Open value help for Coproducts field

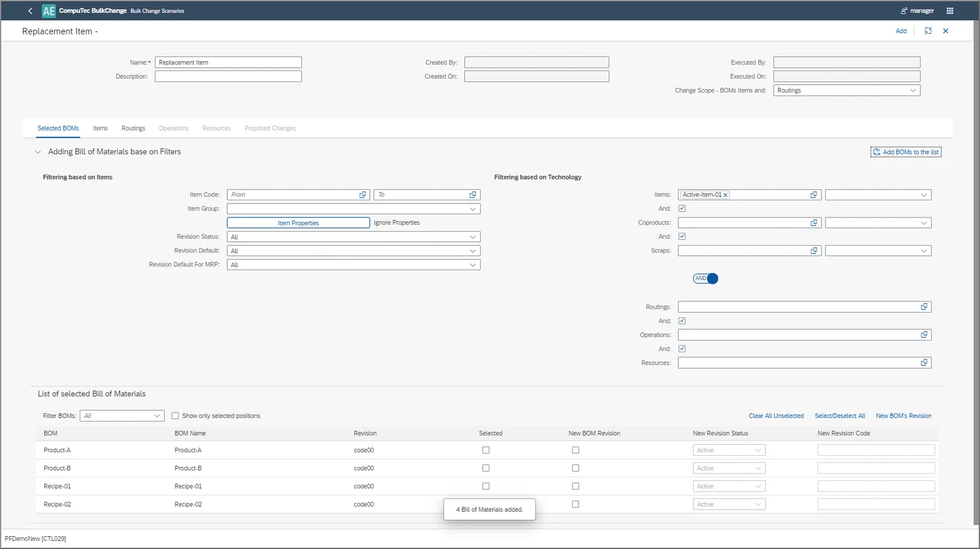813,223
